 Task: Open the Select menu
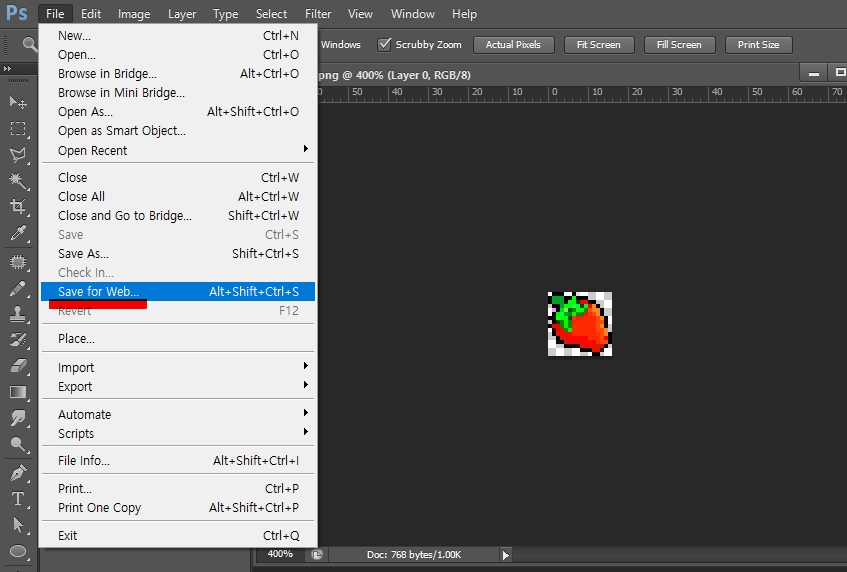pos(271,14)
